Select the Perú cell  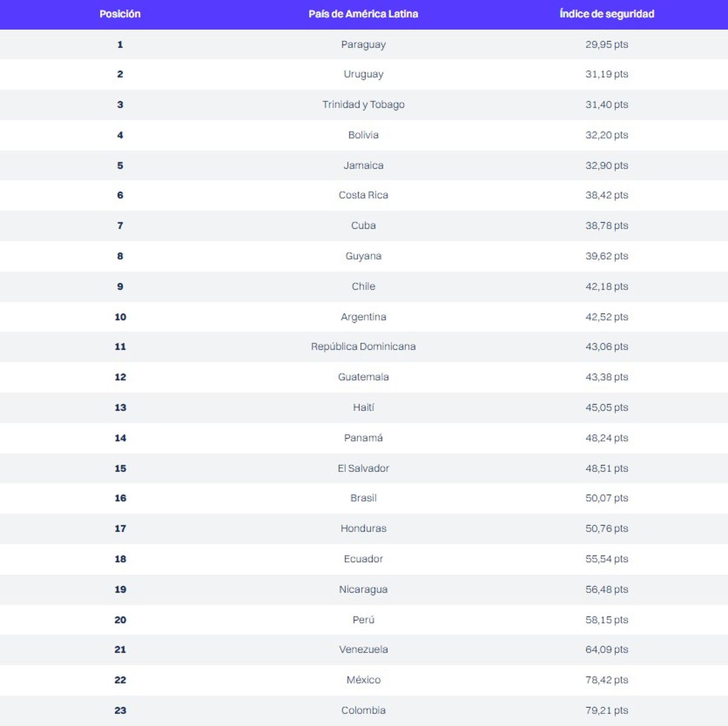point(363,619)
